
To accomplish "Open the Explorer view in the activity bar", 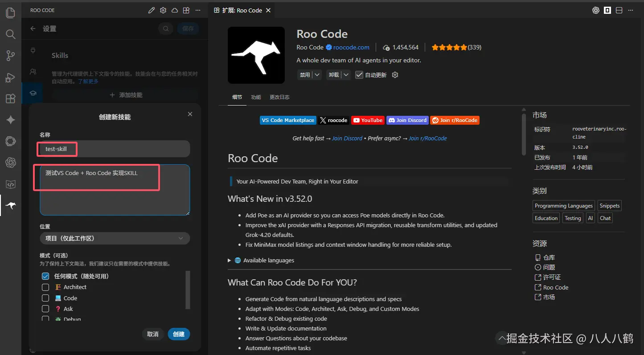I will click(x=10, y=13).
